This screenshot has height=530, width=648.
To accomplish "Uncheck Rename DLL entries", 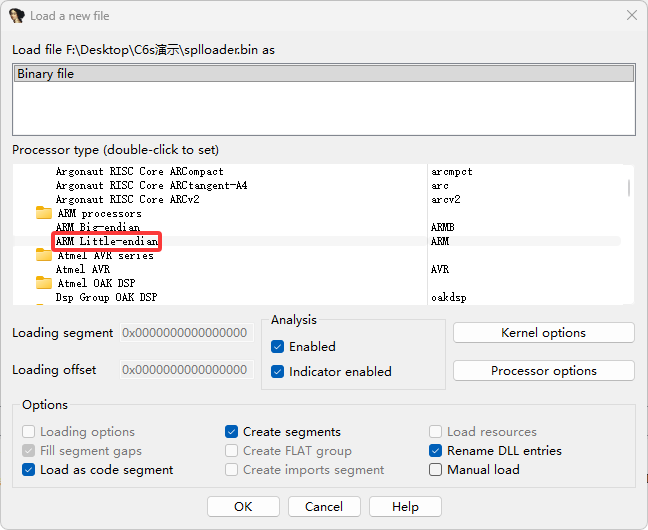I will (x=435, y=451).
